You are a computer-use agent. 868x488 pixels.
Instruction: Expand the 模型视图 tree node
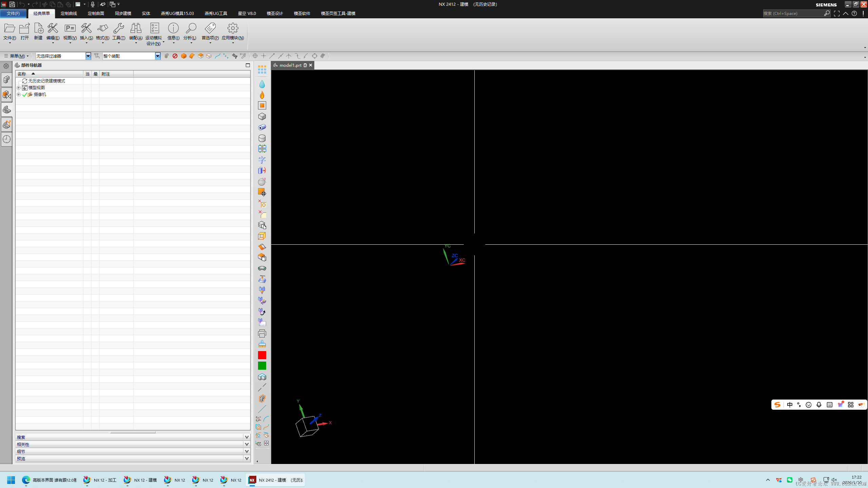point(19,88)
